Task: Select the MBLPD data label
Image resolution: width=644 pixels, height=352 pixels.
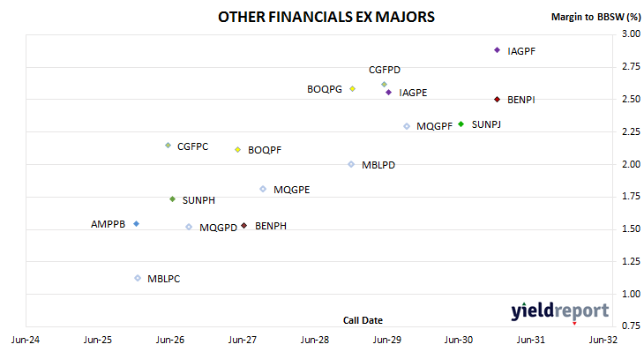Action: pyautogui.click(x=378, y=165)
